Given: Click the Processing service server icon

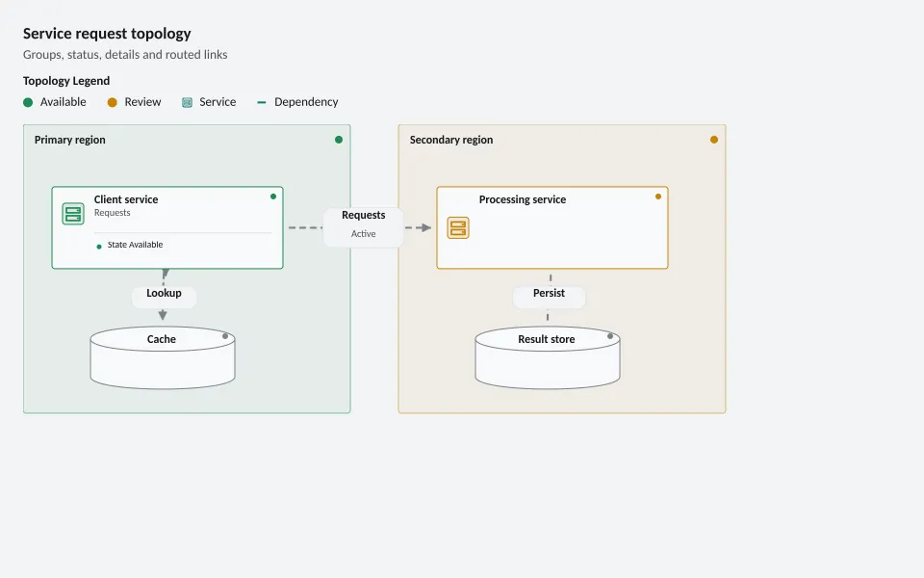Looking at the screenshot, I should pos(458,227).
